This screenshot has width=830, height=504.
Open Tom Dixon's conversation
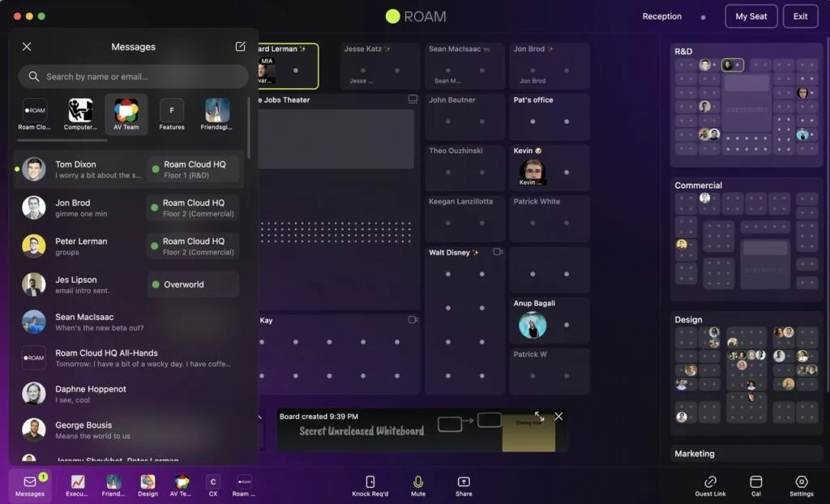(129, 169)
